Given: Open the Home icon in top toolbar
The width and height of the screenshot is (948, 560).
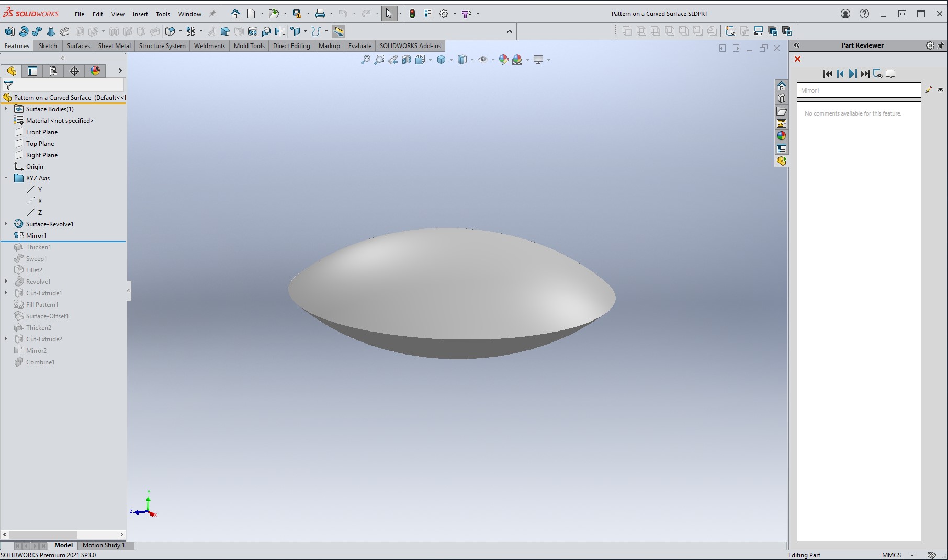Looking at the screenshot, I should point(235,14).
